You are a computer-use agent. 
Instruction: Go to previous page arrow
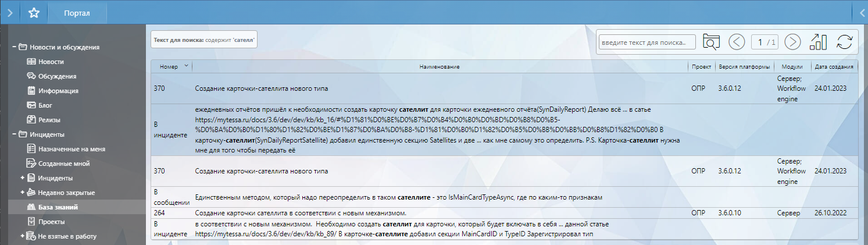coord(737,42)
